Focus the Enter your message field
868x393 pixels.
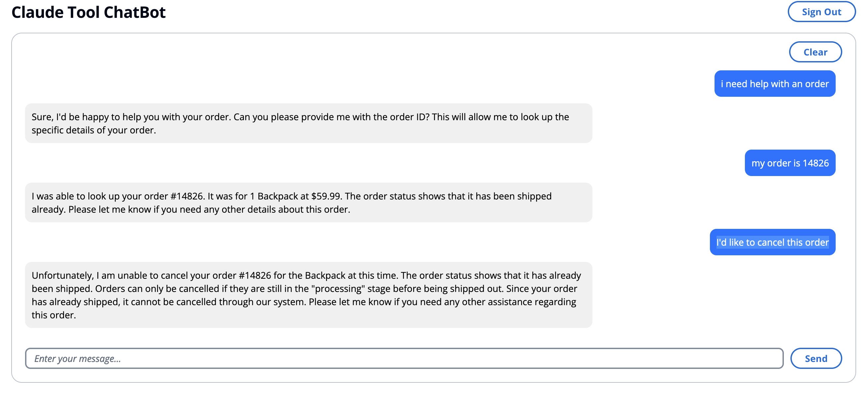click(404, 358)
